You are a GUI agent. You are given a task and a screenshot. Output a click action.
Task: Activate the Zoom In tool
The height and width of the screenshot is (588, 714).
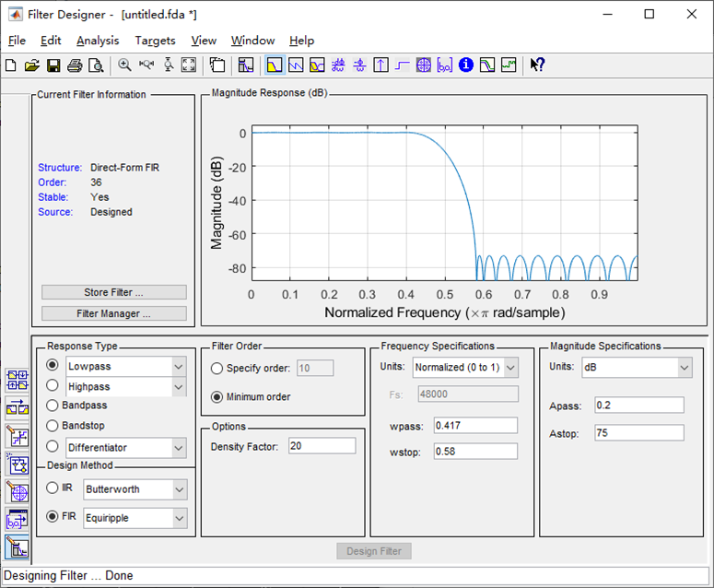124,65
